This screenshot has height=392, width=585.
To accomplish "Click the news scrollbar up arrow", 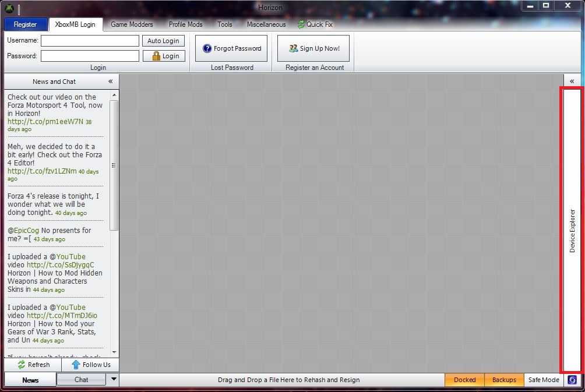I will click(114, 95).
